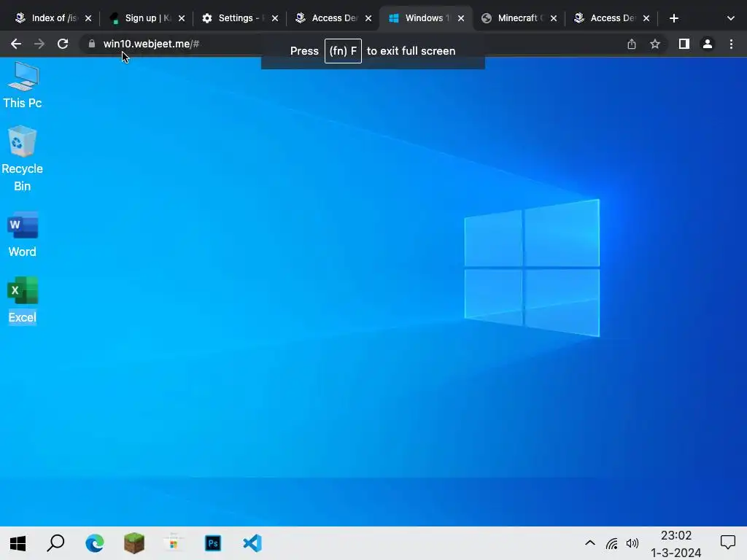Close the first Access Denied tab

[x=368, y=18]
